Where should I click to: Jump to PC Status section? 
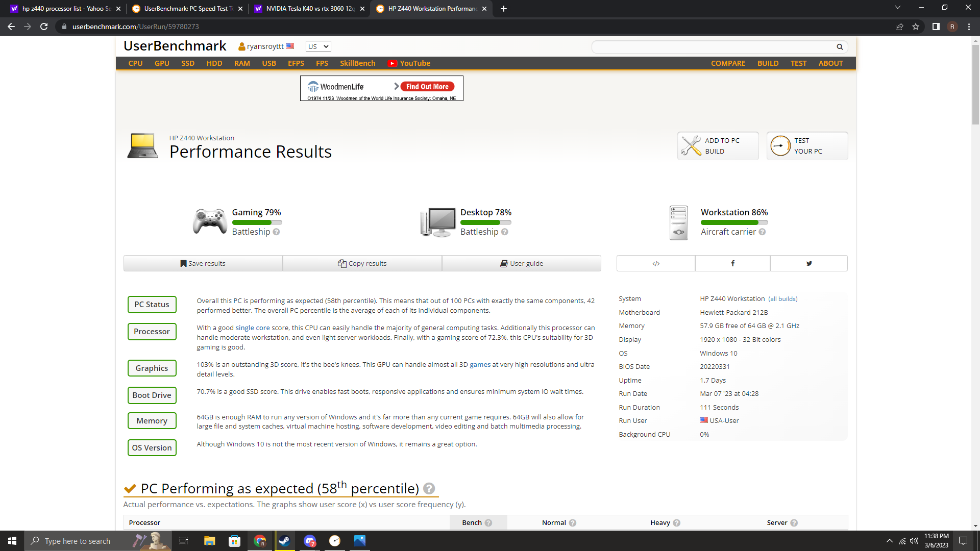(152, 305)
